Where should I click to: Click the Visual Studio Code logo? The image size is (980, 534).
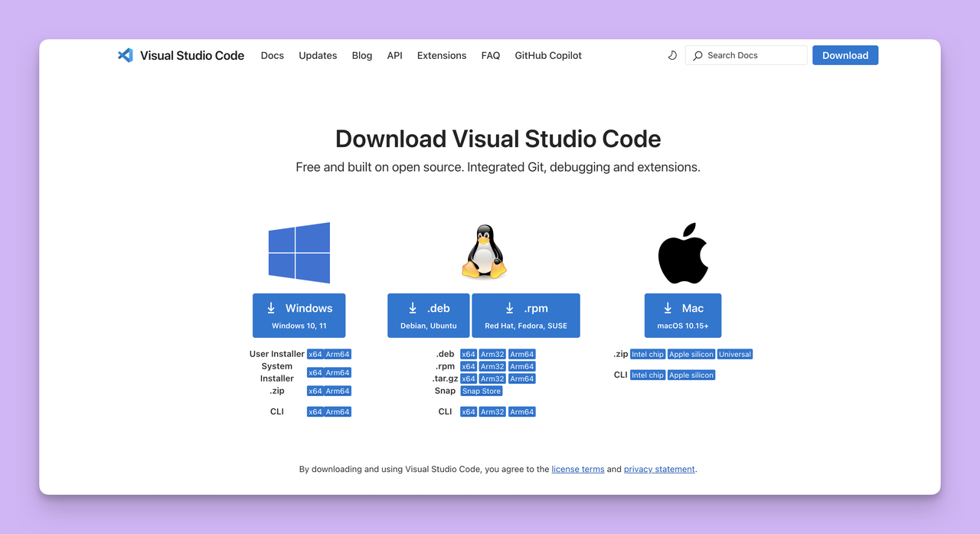point(126,54)
